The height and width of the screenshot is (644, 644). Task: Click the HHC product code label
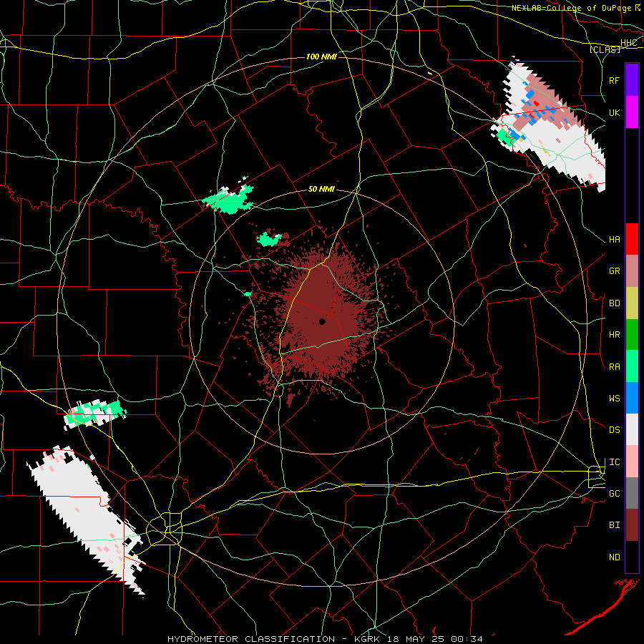pyautogui.click(x=629, y=43)
